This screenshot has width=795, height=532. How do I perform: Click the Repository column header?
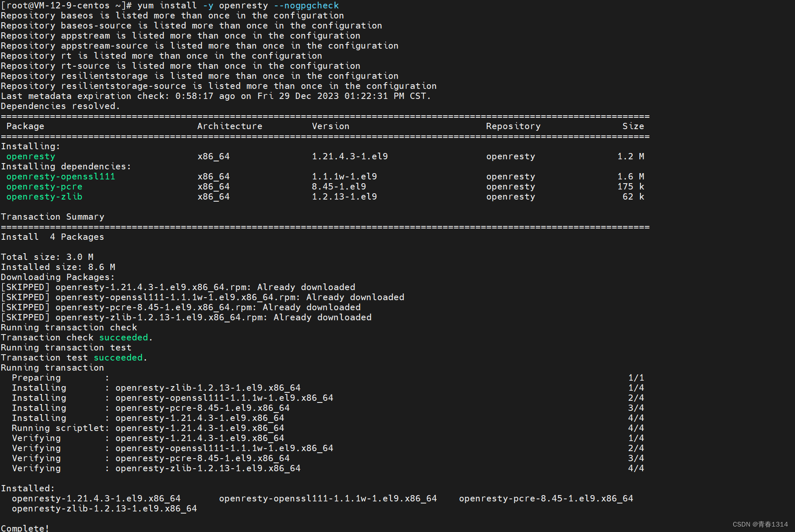[513, 126]
